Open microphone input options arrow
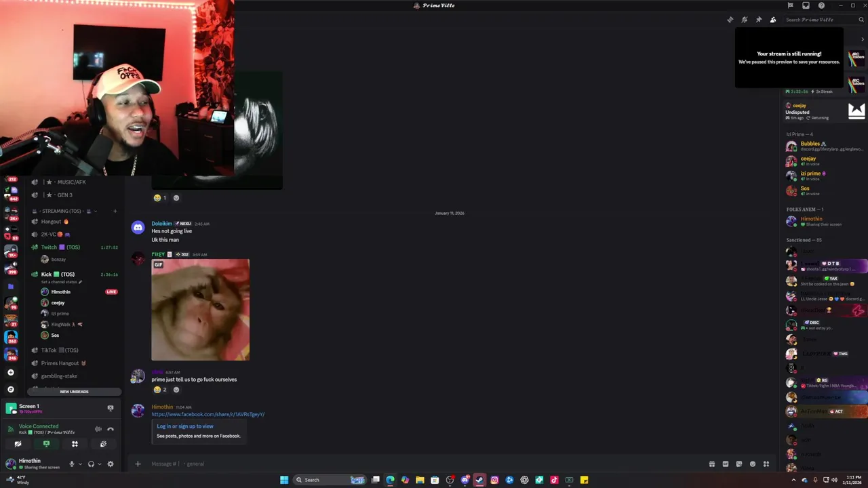The width and height of the screenshot is (868, 488). [x=80, y=464]
